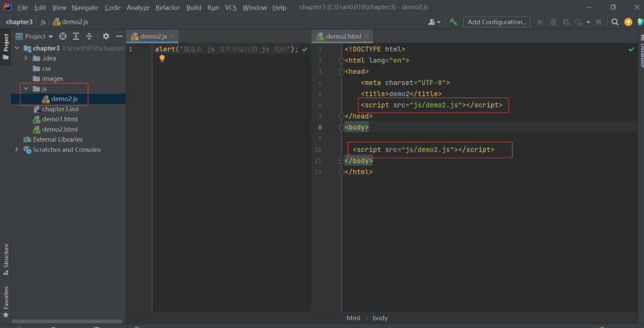The image size is (644, 328).
Task: Click the chapter3 breadcrumb in navigation bar
Action: click(20, 22)
